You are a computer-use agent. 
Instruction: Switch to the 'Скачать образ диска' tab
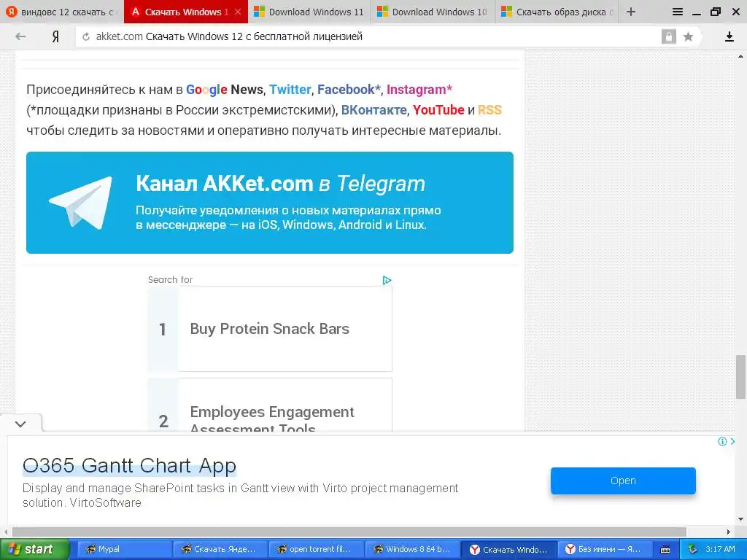click(557, 12)
